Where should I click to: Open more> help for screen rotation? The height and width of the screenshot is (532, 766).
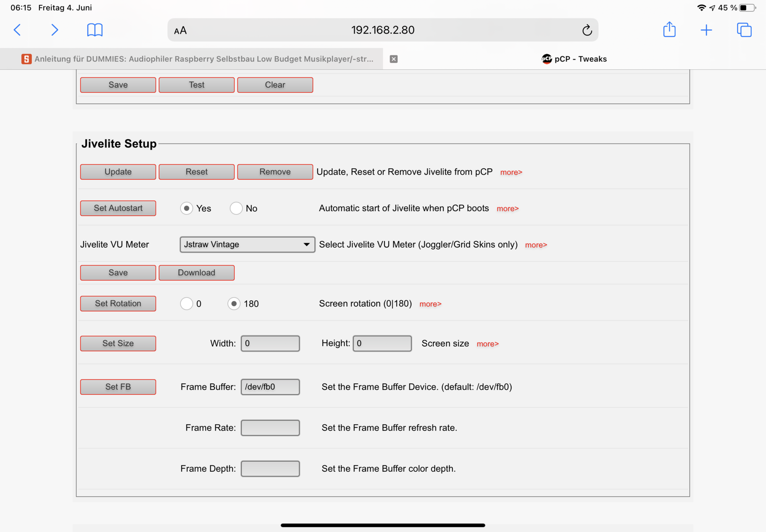click(430, 304)
